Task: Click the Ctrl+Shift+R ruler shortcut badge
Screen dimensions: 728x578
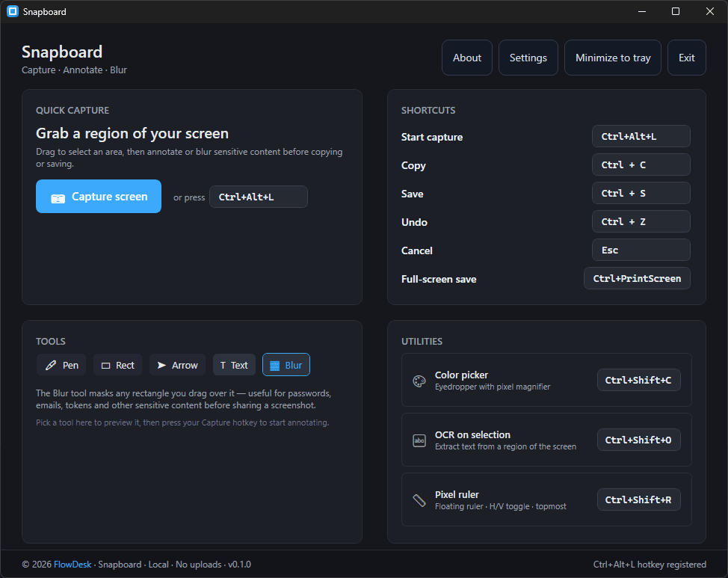Action: point(638,499)
